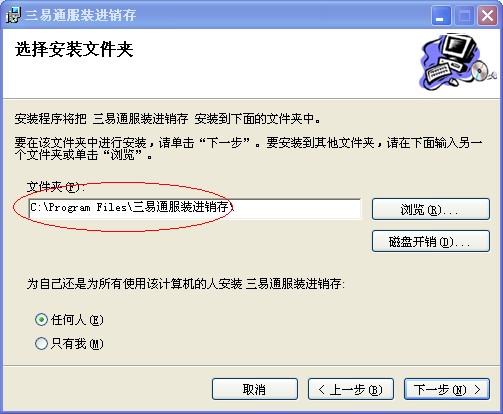Open the 磁盘开销(D)... dialog
This screenshot has height=414, width=503.
431,241
